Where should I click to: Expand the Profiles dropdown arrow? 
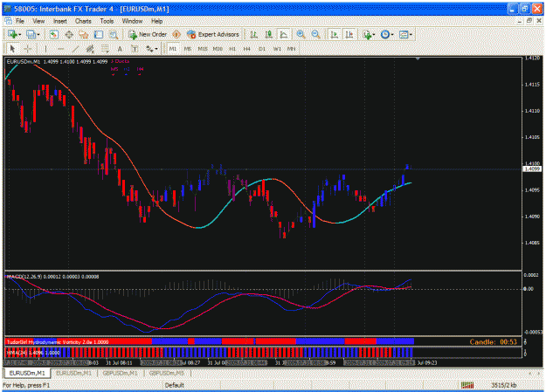coord(38,34)
